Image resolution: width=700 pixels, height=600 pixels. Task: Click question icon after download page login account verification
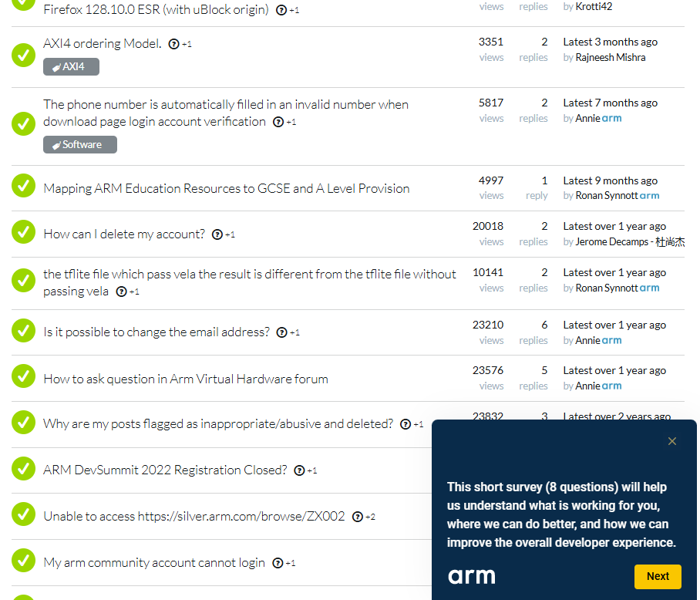278,122
